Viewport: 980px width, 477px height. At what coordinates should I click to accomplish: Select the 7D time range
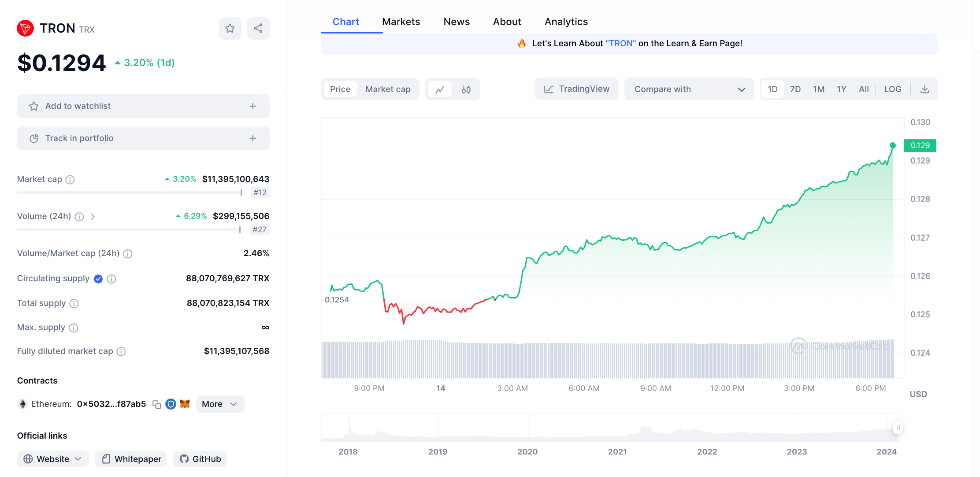pyautogui.click(x=795, y=89)
